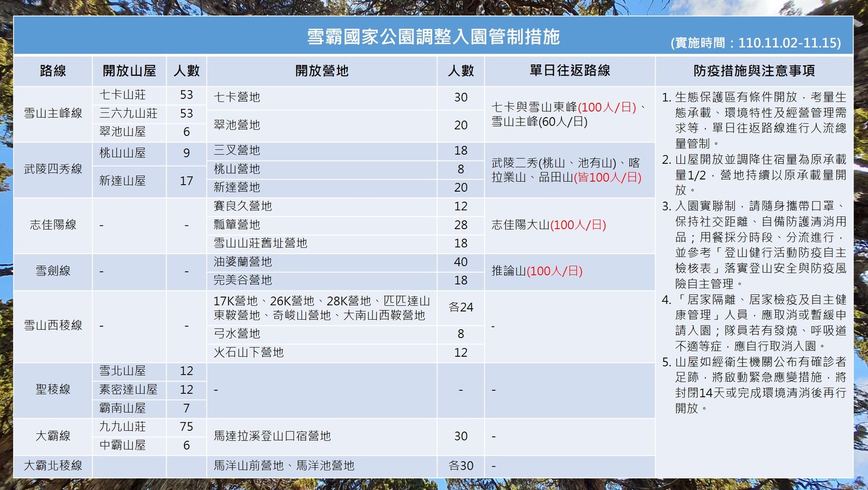Click the 防疫措施與注意事項 header

click(754, 71)
